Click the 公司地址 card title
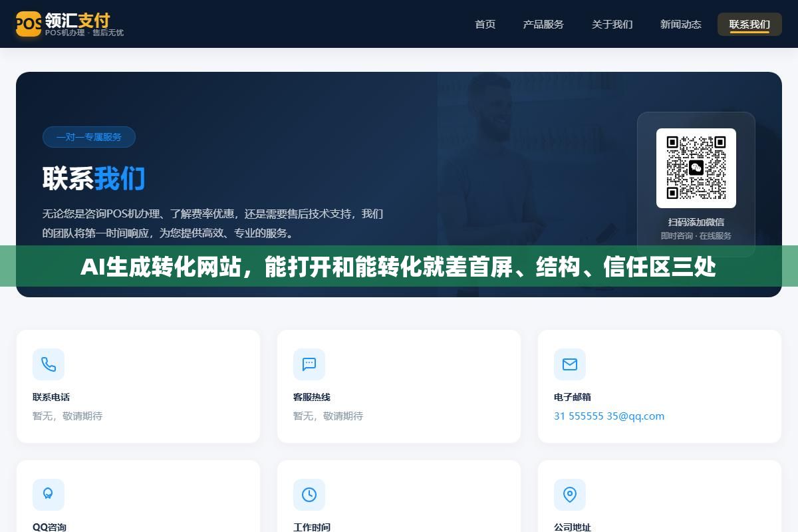The image size is (798, 532). point(573,527)
